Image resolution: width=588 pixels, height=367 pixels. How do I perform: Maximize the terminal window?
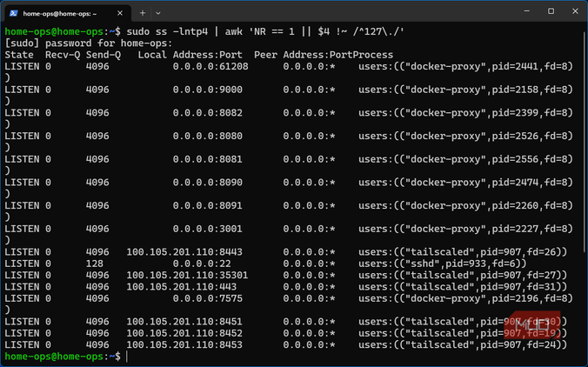tap(551, 11)
